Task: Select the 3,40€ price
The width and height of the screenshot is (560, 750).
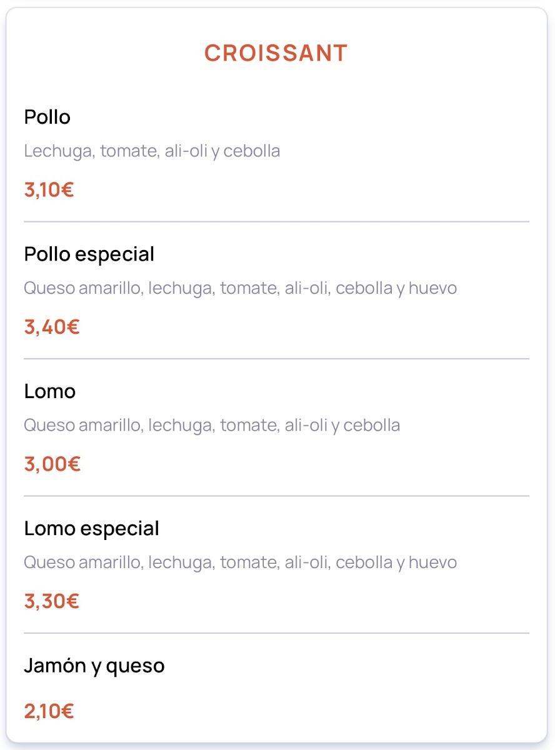Action: pos(52,327)
